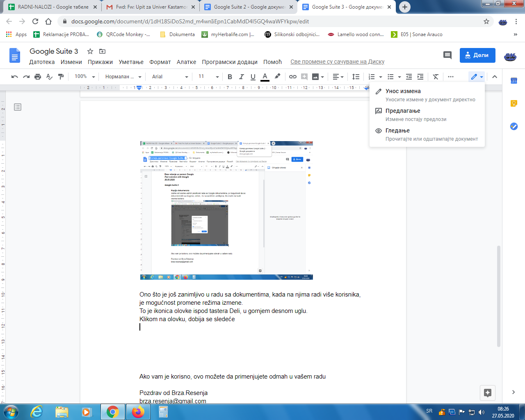Open the comment history icon
Viewport: 525px width, 420px height.
447,55
